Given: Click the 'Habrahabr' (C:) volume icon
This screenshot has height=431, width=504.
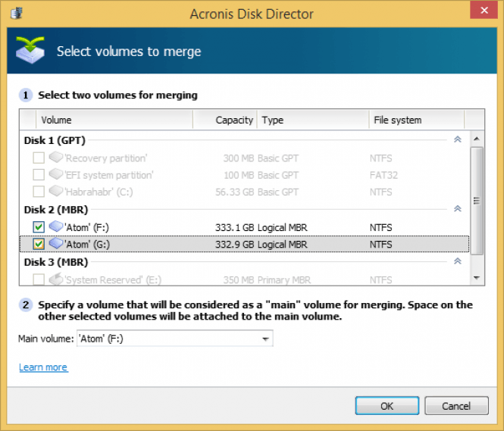Looking at the screenshot, I should tap(56, 191).
